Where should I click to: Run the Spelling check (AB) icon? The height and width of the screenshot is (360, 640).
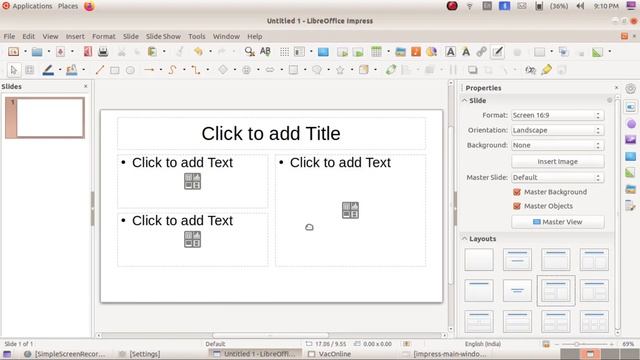coord(265,52)
